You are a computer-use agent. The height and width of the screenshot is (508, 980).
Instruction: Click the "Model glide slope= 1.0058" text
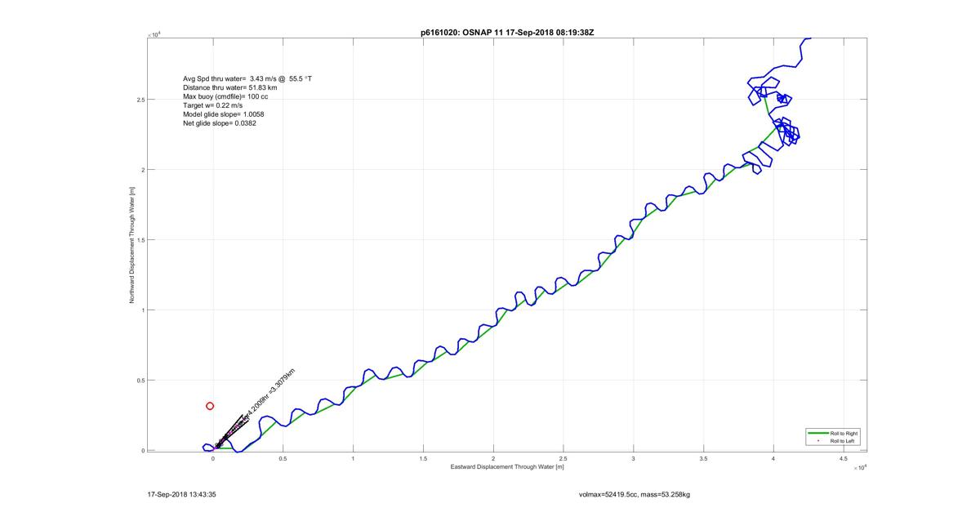[x=223, y=114]
